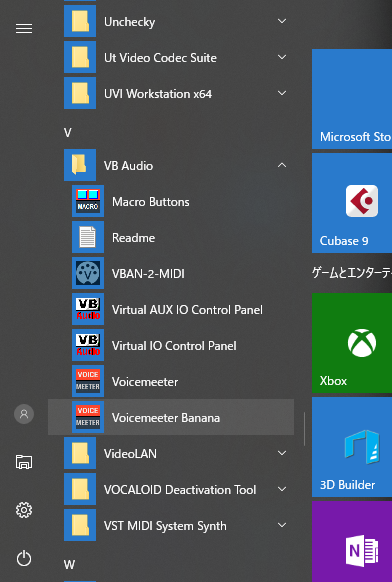The image size is (392, 582).
Task: Click VST MIDI System Synth folder name
Action: (165, 526)
